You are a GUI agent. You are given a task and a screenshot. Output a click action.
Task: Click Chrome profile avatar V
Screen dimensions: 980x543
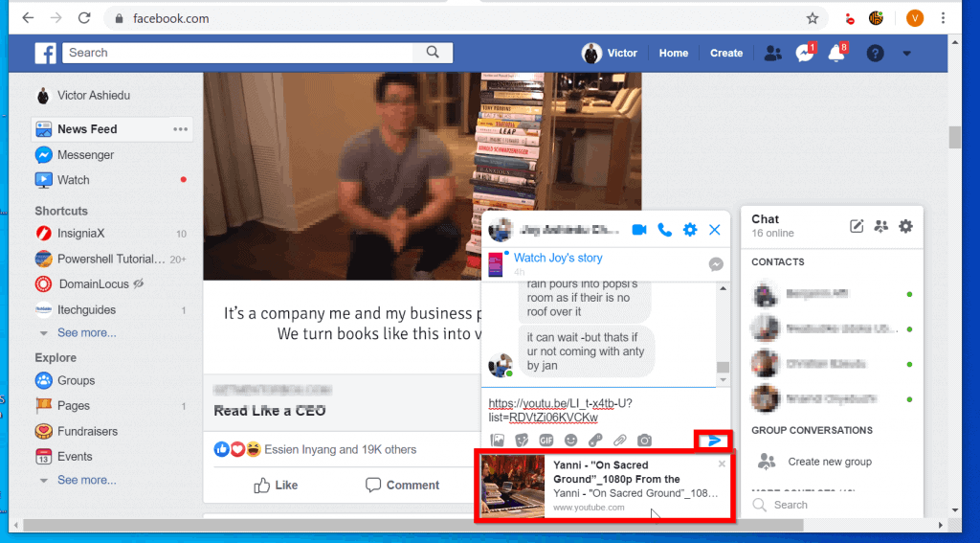pos(914,18)
